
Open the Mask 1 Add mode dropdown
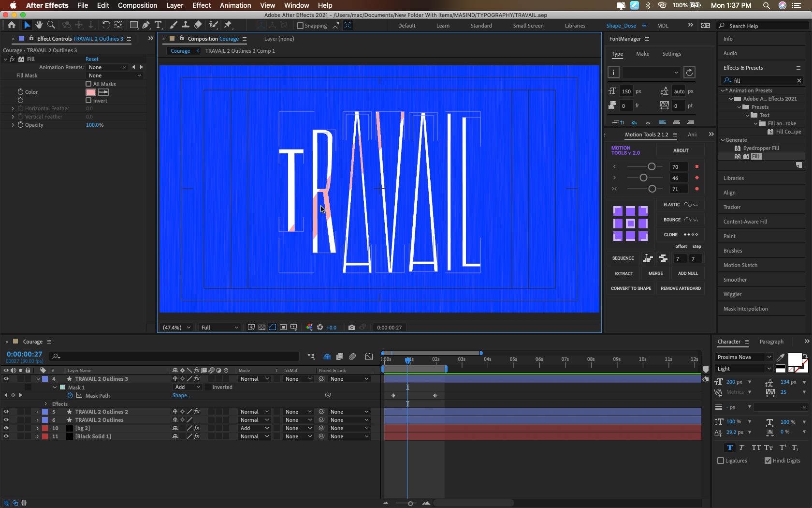(x=187, y=387)
